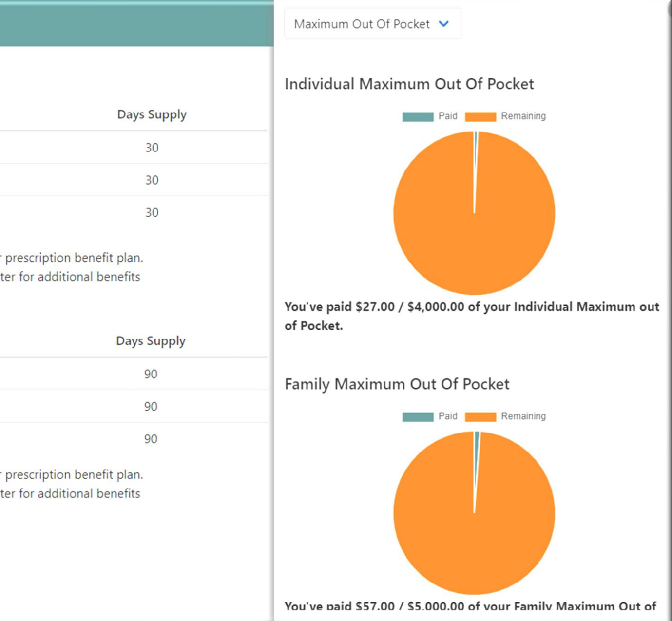This screenshot has height=621, width=672.
Task: Click the orange Remaining legend swatch for Individual chart
Action: point(481,116)
